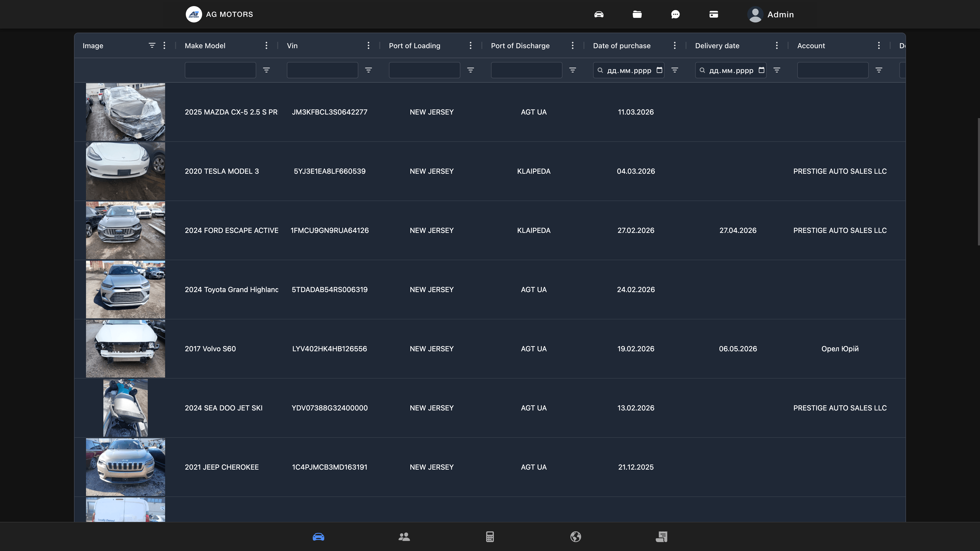Open filter operator for Port of Loading
The width and height of the screenshot is (980, 551).
pos(471,70)
